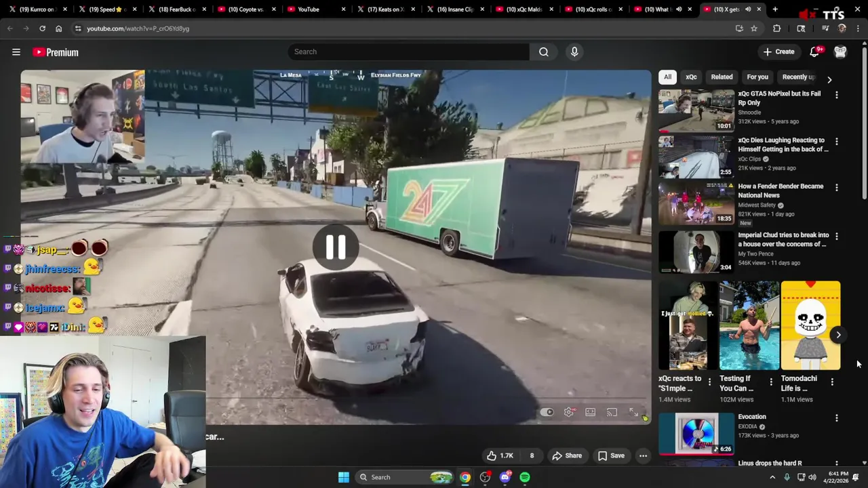Open options for Tomodachi Life Short
868x488 pixels.
click(832, 382)
